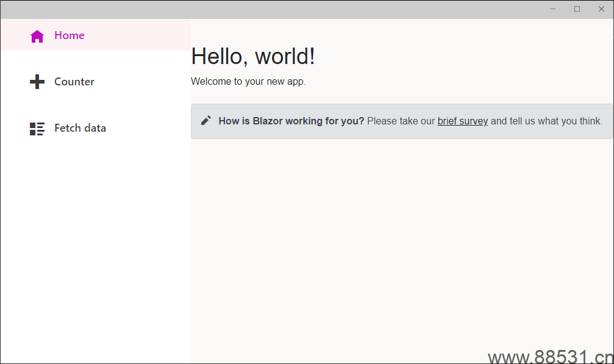Image resolution: width=614 pixels, height=364 pixels.
Task: Click 'Please take our' text in banner
Action: 401,121
